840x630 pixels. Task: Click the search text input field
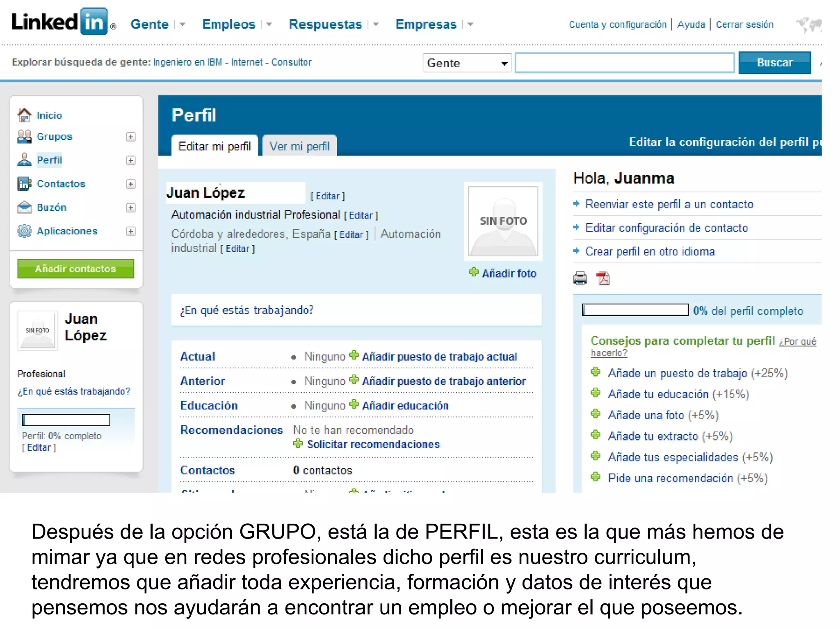tap(625, 63)
